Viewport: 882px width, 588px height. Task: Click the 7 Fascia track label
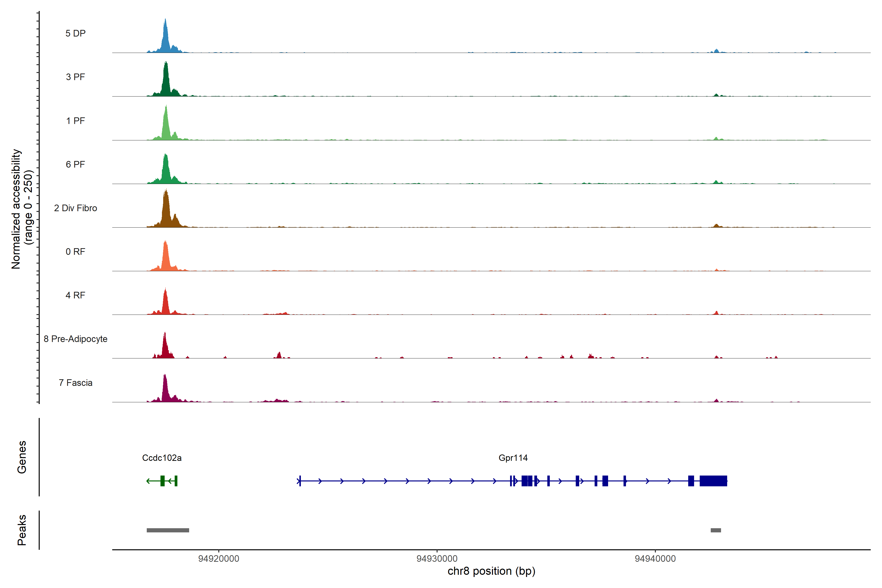coord(75,383)
